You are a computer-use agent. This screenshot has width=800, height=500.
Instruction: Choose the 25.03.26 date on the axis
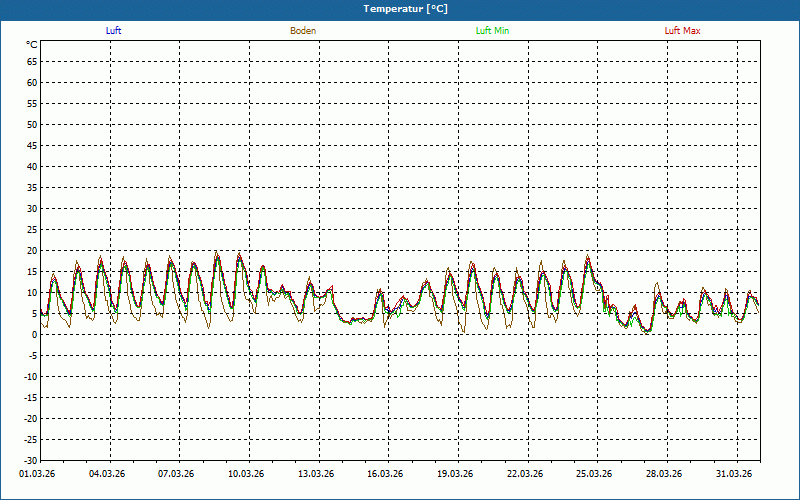(x=594, y=475)
